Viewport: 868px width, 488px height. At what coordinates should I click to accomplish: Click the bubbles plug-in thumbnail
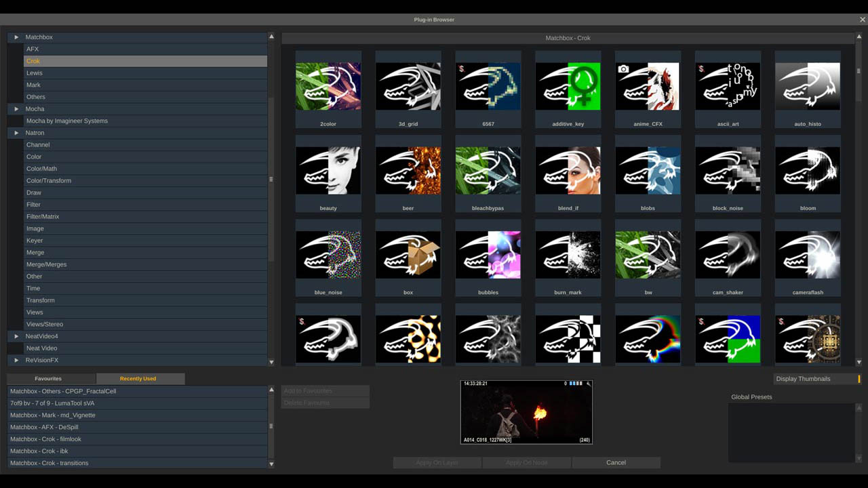(x=488, y=255)
